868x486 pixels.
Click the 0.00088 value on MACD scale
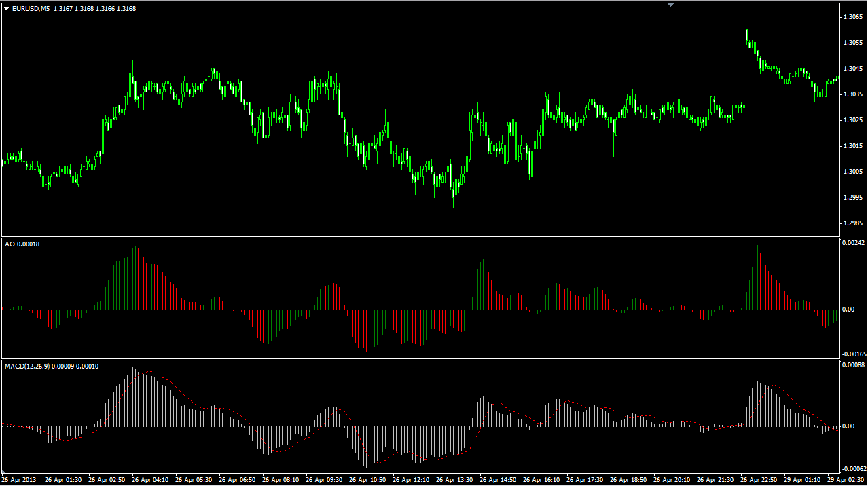[853, 365]
